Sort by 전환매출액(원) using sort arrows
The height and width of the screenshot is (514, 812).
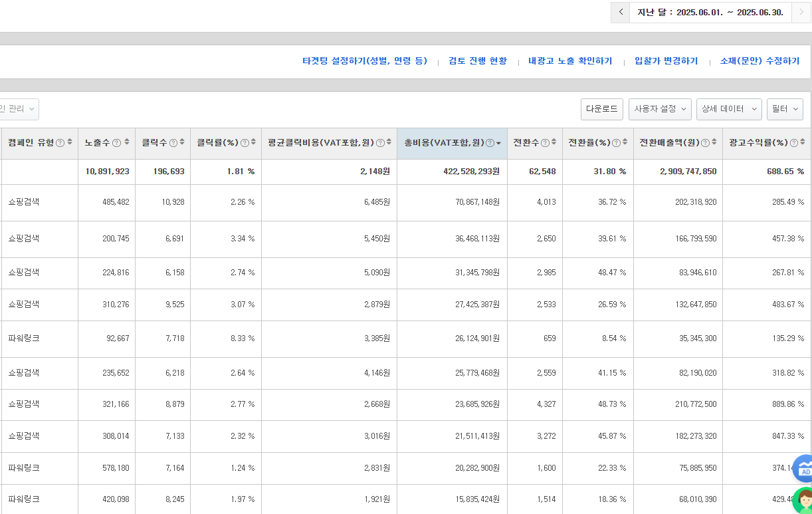pos(715,142)
